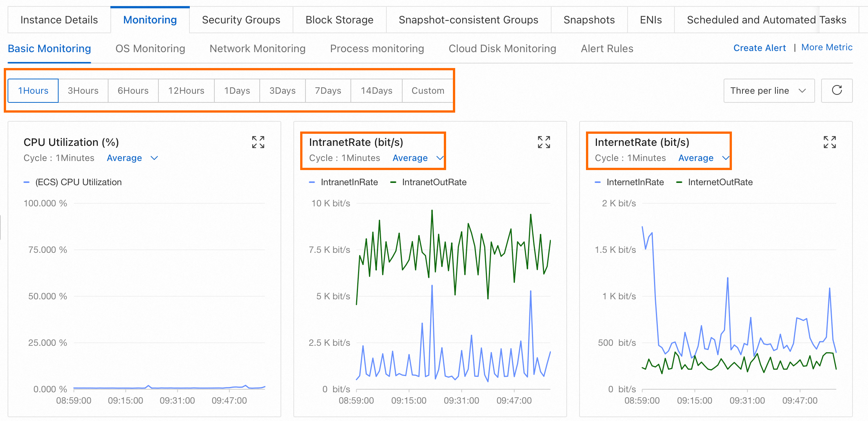The height and width of the screenshot is (421, 868).
Task: Expand the IntranetRate chart to fullscreen
Action: click(544, 142)
